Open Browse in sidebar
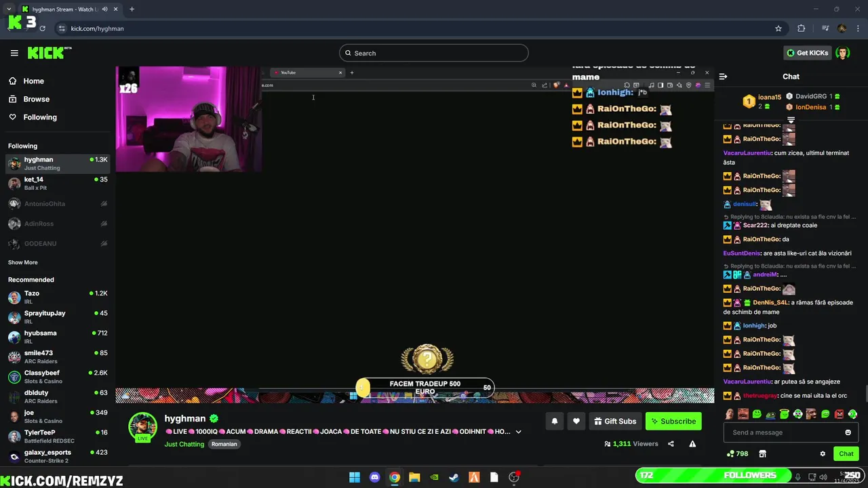Image resolution: width=868 pixels, height=488 pixels. pyautogui.click(x=29, y=99)
